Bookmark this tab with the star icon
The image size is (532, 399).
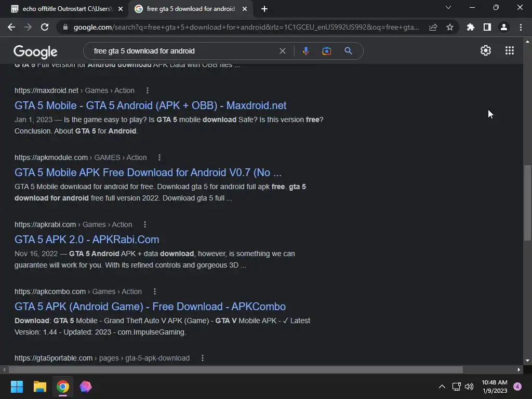point(450,27)
